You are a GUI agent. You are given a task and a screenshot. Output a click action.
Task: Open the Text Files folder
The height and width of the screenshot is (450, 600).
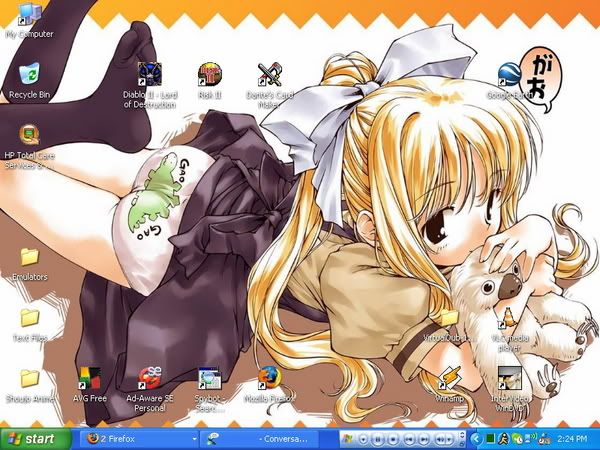pos(29,326)
